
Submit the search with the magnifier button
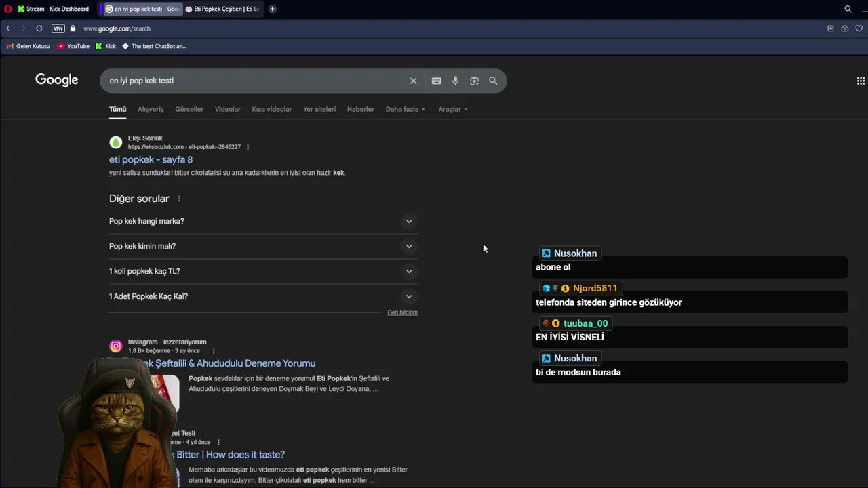(493, 81)
